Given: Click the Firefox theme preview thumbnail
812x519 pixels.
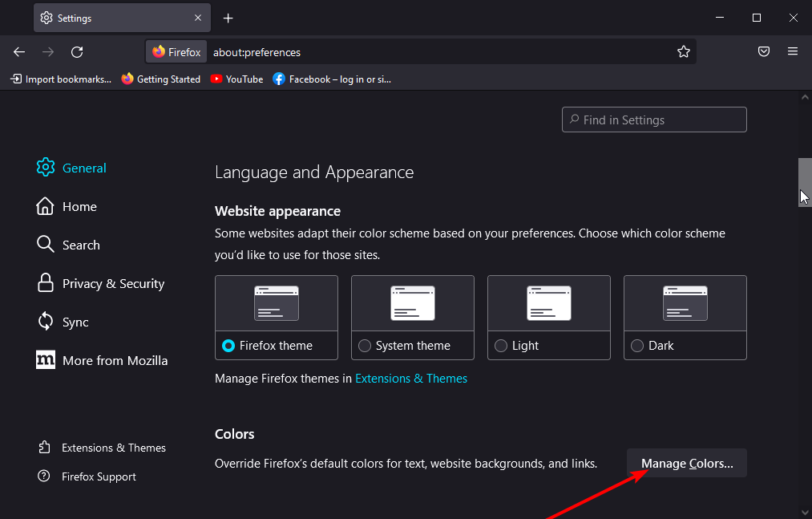Looking at the screenshot, I should point(277,303).
